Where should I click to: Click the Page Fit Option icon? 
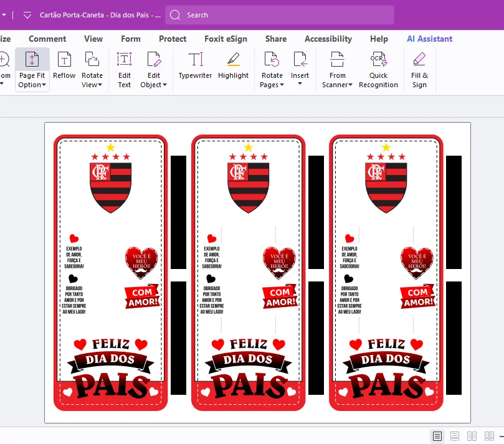click(x=32, y=59)
